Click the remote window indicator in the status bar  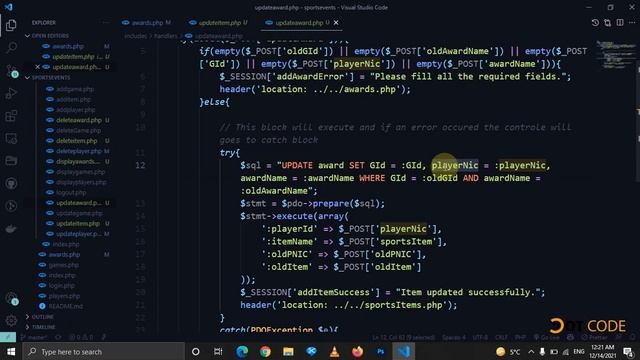(x=8, y=337)
